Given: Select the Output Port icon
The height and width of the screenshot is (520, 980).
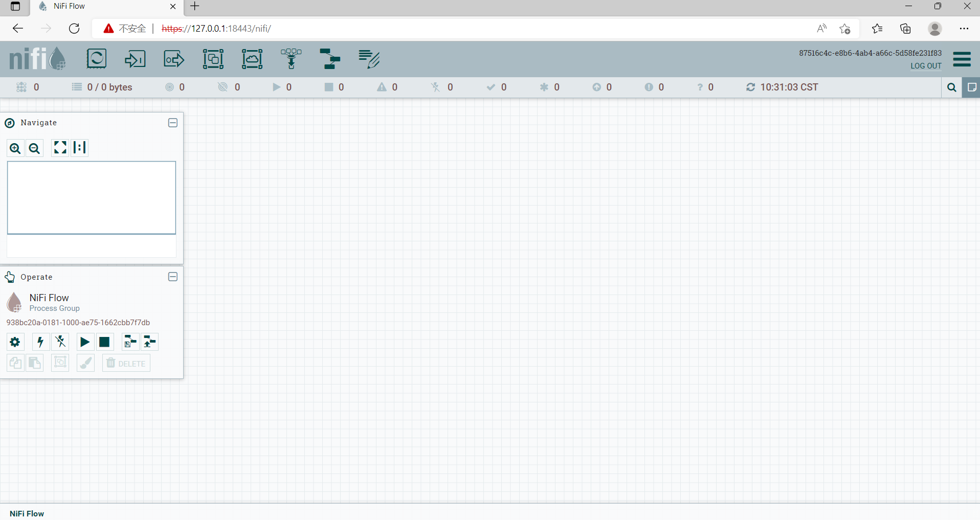Looking at the screenshot, I should 174,59.
